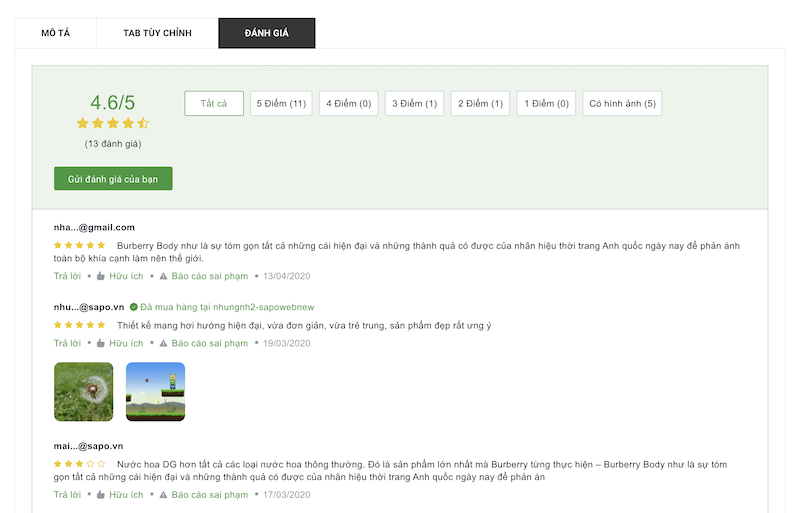
Task: Filter reviews by '4 Điểm (0)'
Action: click(x=348, y=103)
